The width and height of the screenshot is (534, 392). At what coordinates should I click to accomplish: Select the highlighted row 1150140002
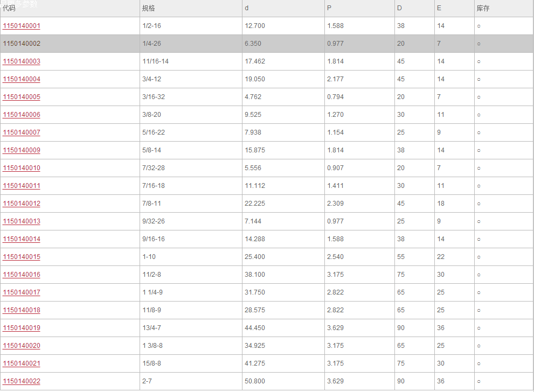pos(267,44)
